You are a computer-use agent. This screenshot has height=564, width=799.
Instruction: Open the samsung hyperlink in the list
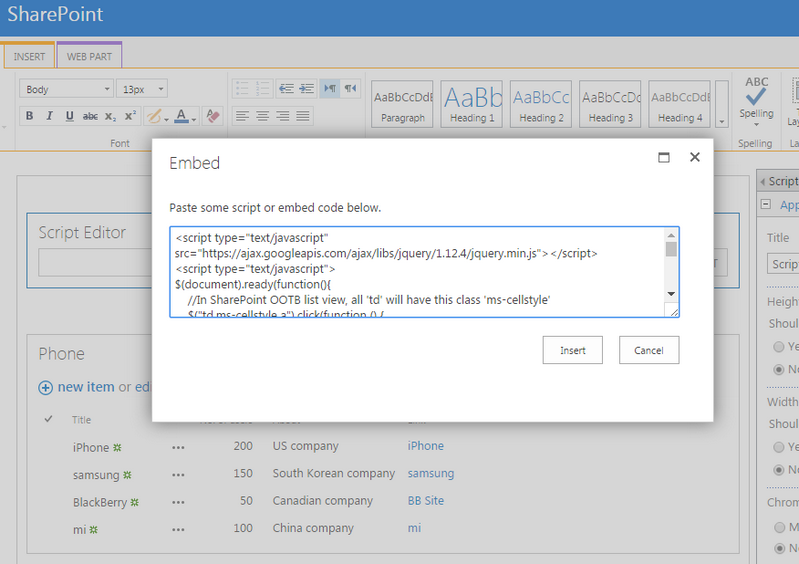point(431,473)
